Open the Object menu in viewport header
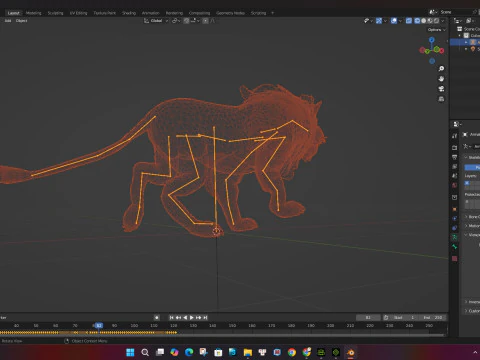This screenshot has height=360, width=480. (x=21, y=21)
